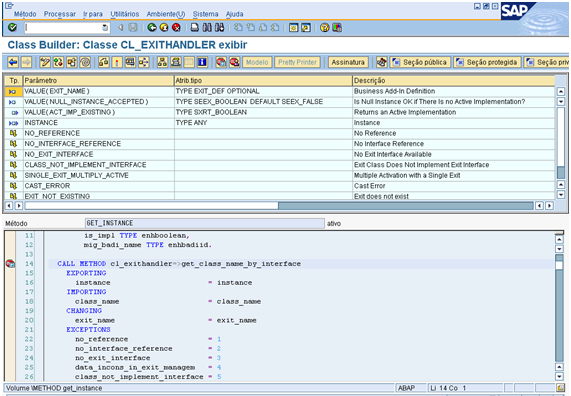
Task: Click the green checkmark Enter icon
Action: (12, 27)
